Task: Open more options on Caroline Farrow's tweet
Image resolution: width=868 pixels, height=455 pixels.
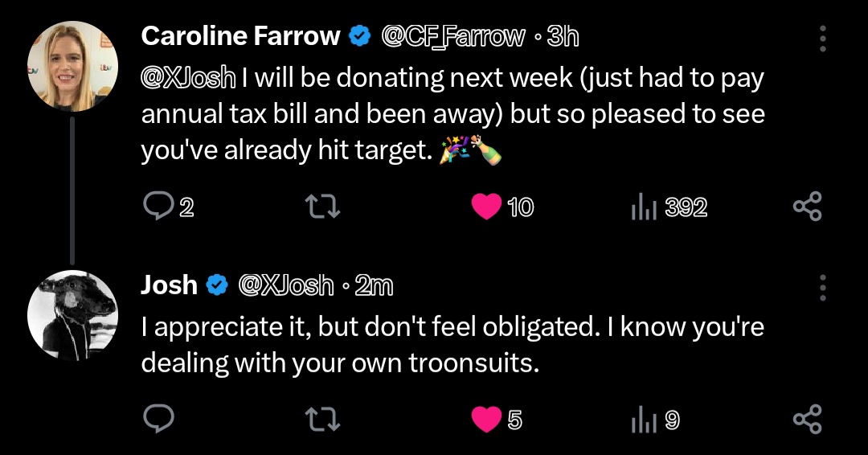Action: [x=823, y=39]
